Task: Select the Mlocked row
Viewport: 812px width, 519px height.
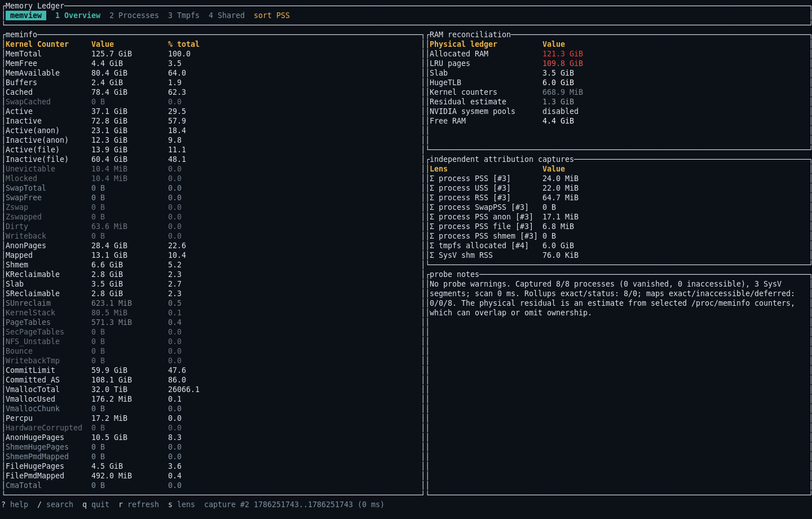Action: (213, 178)
